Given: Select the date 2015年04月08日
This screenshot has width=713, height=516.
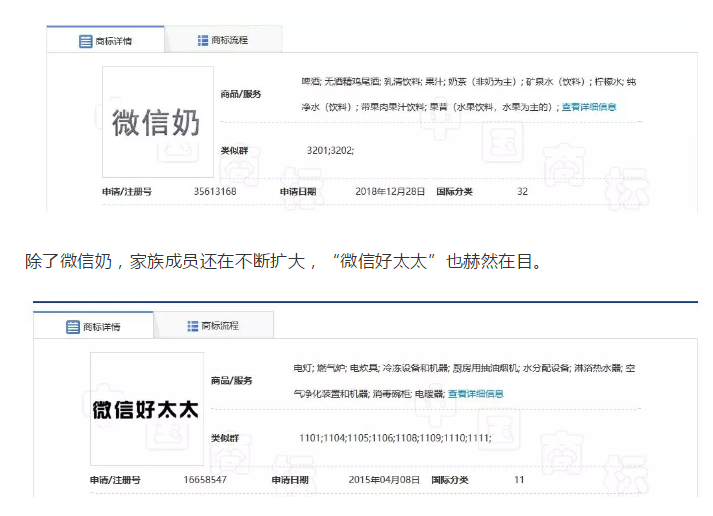Looking at the screenshot, I should [384, 480].
